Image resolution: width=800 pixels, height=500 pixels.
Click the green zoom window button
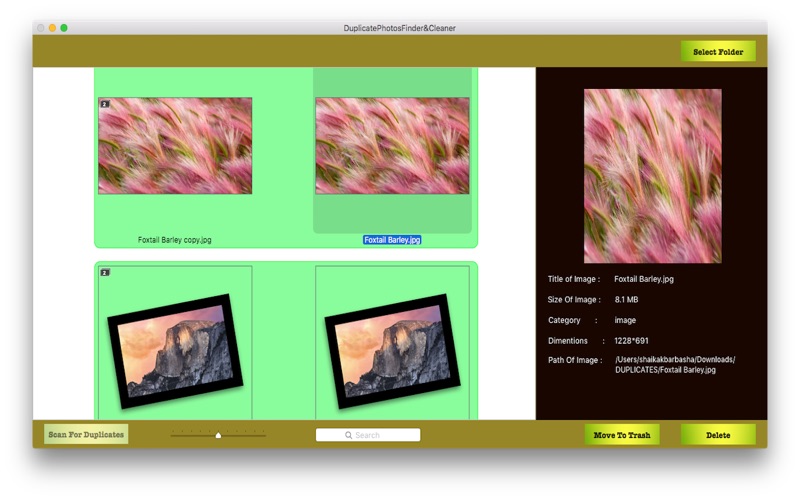[64, 28]
